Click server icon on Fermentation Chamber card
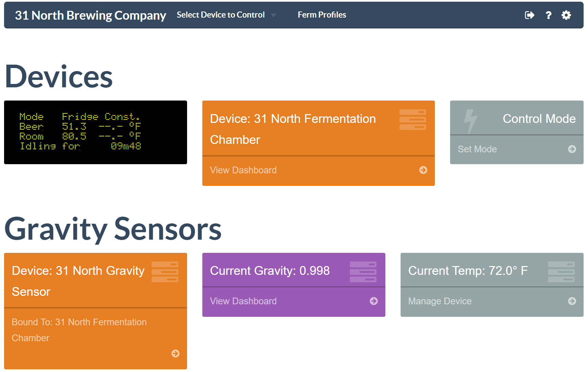Screen dimensions: 588x372 (412, 119)
